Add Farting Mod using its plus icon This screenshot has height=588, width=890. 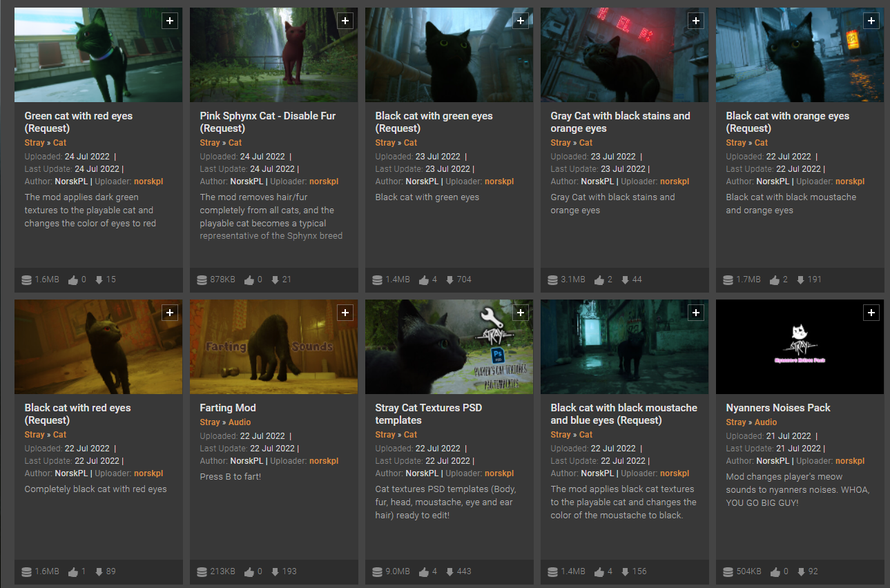tap(345, 313)
